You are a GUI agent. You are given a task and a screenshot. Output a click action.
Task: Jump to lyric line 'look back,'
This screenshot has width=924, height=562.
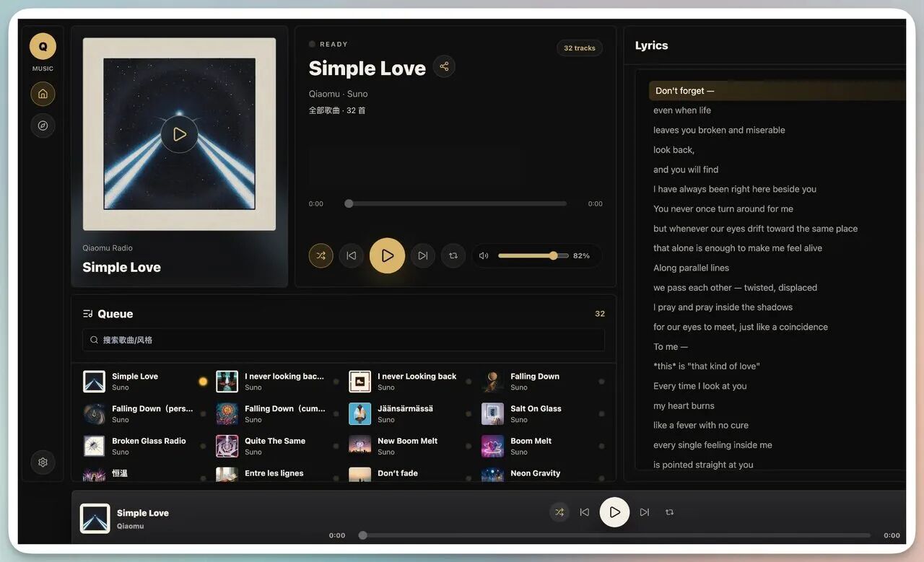pos(674,150)
